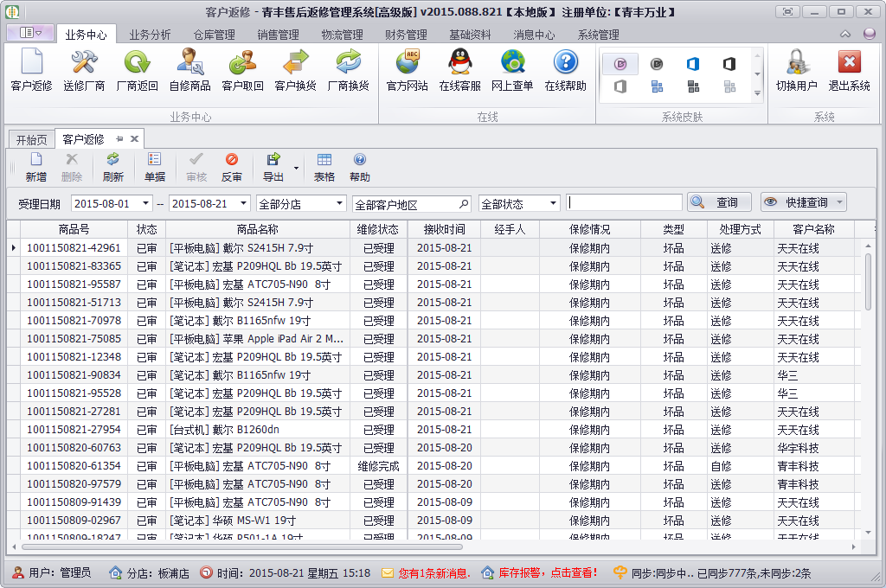Click 新增 toolbar button
Screen dimensions: 886x588
point(36,167)
